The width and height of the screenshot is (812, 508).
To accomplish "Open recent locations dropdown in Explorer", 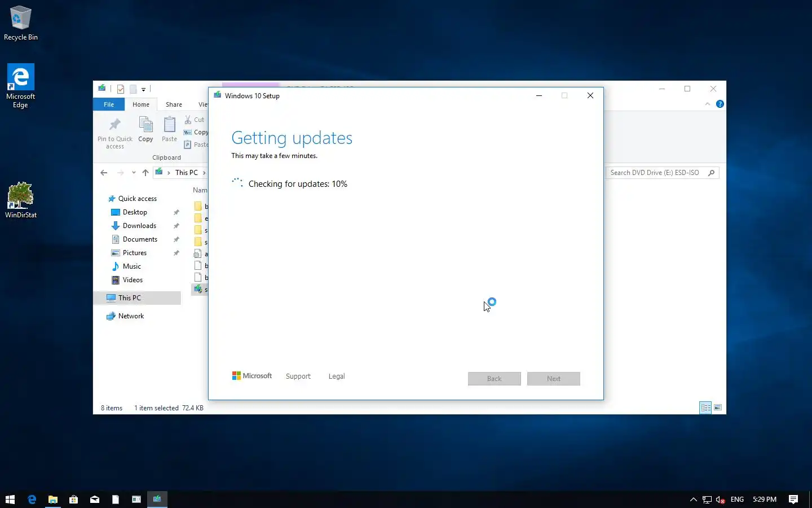I will pos(134,173).
